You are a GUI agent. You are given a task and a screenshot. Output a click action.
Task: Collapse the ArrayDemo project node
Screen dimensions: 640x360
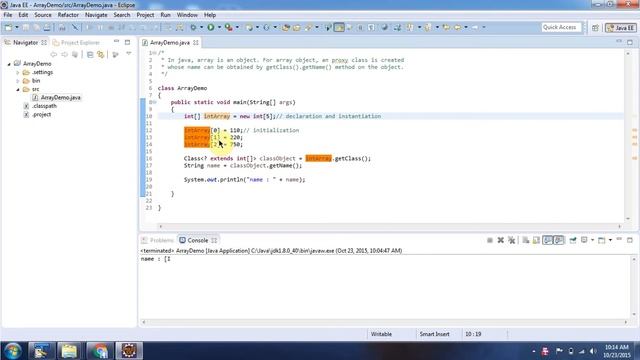pyautogui.click(x=9, y=64)
